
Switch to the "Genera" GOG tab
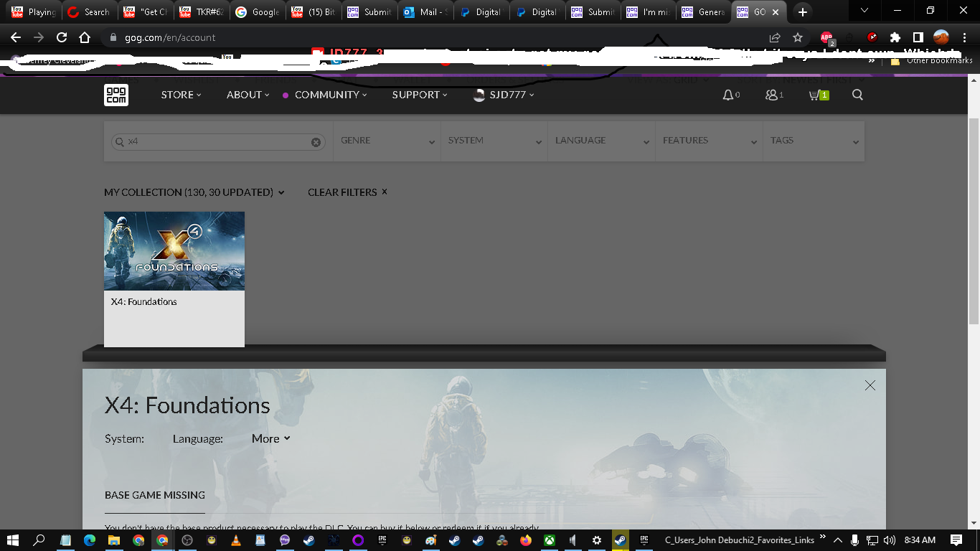pos(705,12)
